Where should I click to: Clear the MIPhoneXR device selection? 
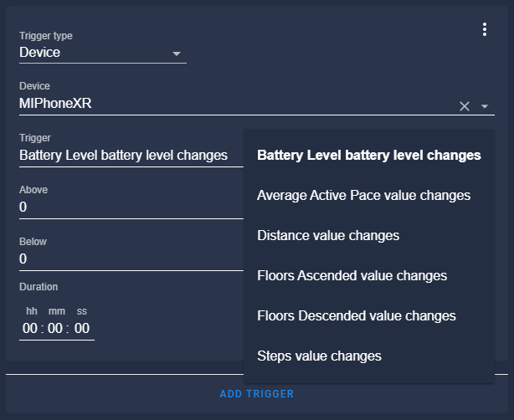pos(465,106)
